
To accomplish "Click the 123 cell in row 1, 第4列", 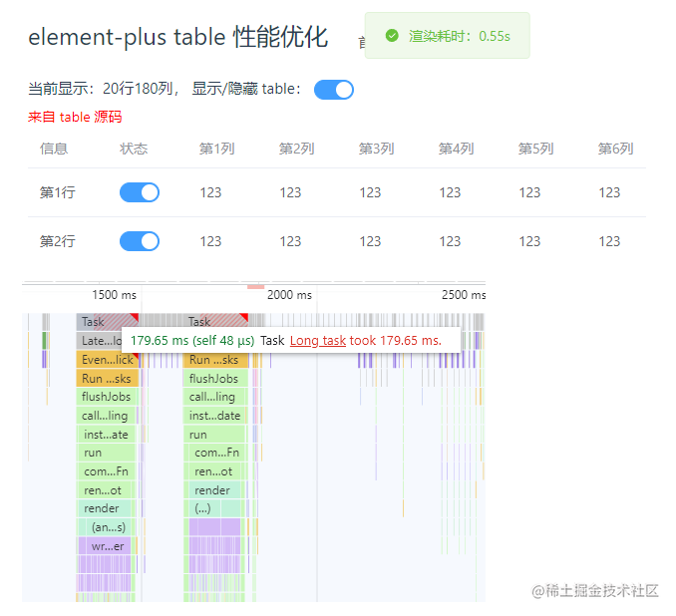I will 450,192.
